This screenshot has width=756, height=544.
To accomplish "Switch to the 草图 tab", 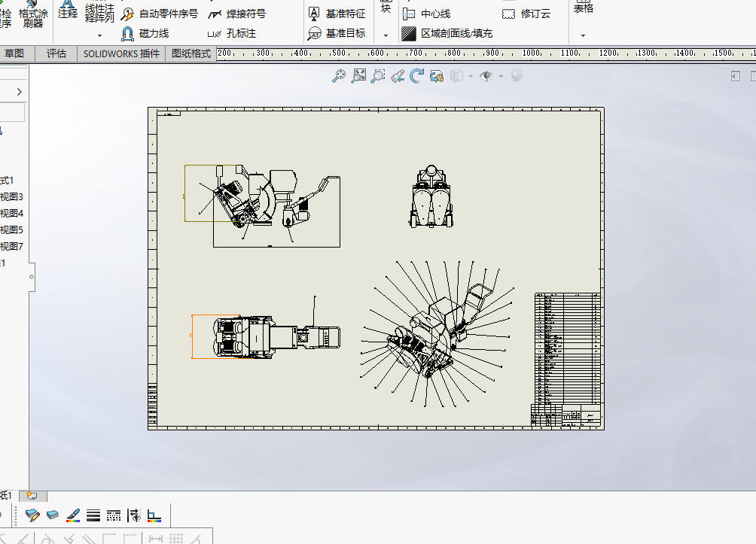I will (14, 53).
